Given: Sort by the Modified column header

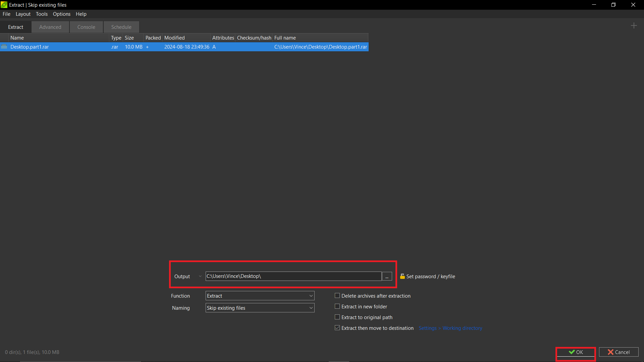Looking at the screenshot, I should pos(187,38).
